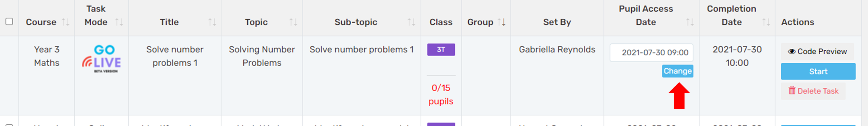Click the eye icon in Code Preview
This screenshot has height=126, width=868.
[x=791, y=51]
